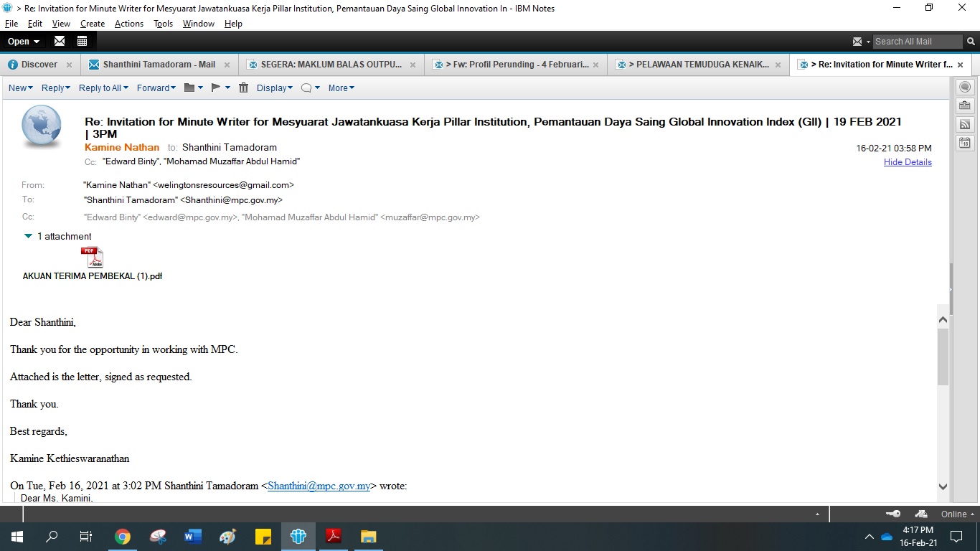Click the trash icon to delete email
This screenshot has height=551, width=980.
point(243,88)
